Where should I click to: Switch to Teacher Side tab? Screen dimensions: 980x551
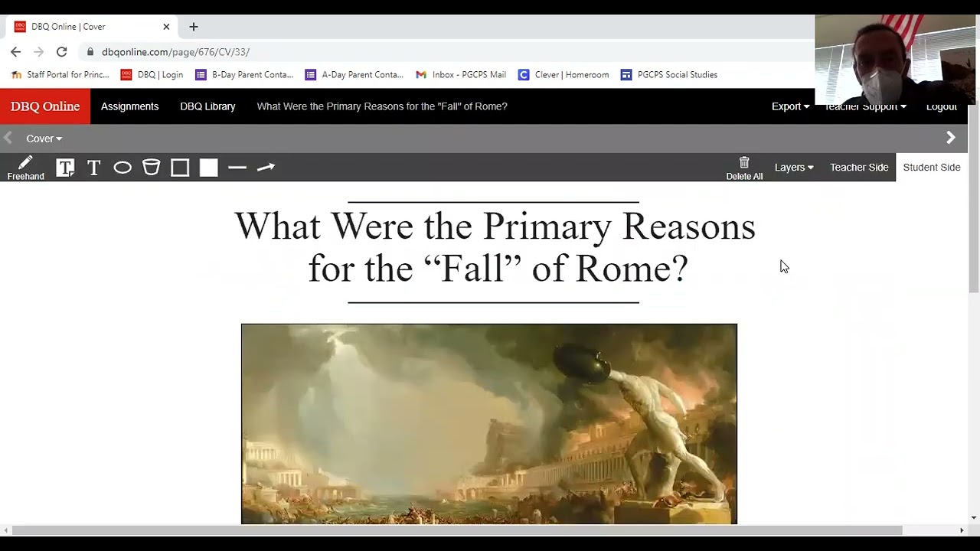pyautogui.click(x=859, y=168)
